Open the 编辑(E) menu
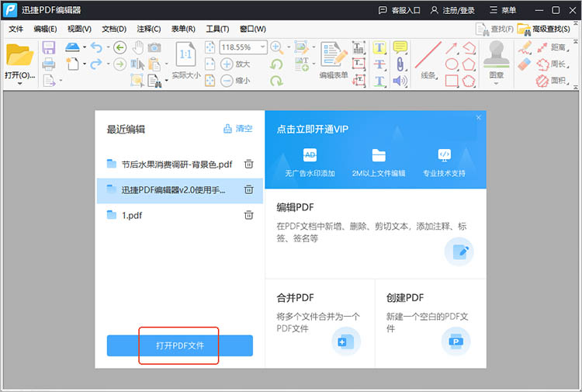This screenshot has width=582, height=392. point(45,29)
